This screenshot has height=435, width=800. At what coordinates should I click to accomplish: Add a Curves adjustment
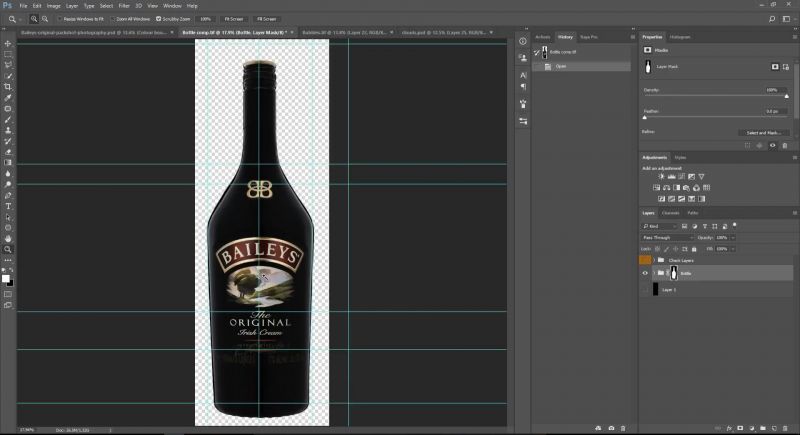(682, 176)
